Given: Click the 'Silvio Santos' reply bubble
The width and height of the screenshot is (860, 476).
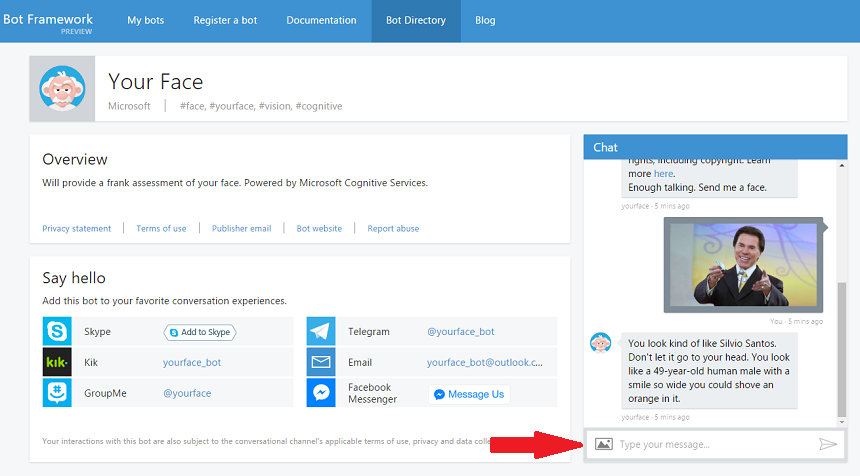Looking at the screenshot, I should (709, 371).
